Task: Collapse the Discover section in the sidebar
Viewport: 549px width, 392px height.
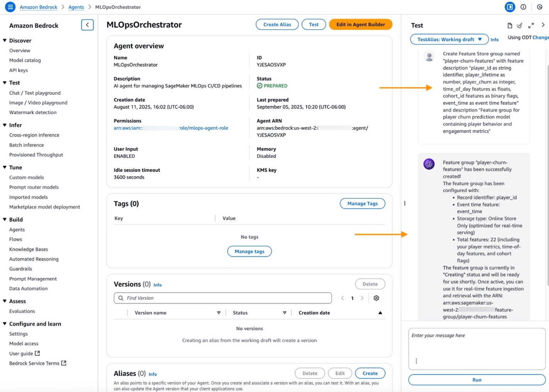Action: 5,41
